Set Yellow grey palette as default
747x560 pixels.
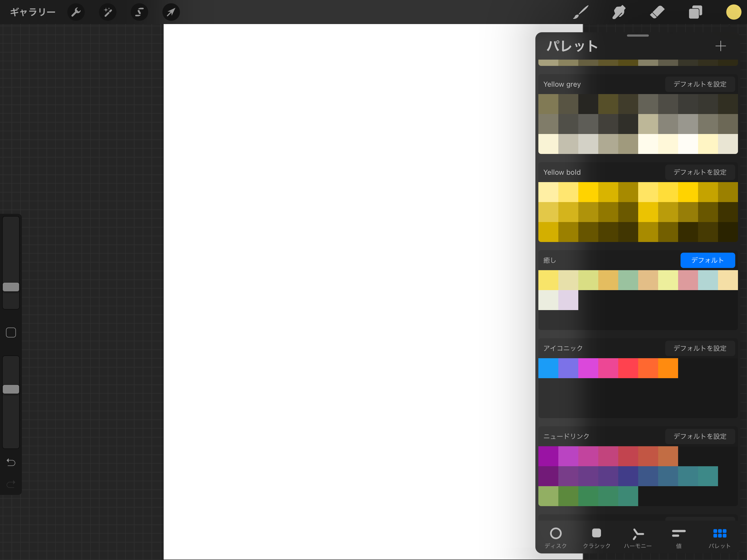(x=700, y=84)
